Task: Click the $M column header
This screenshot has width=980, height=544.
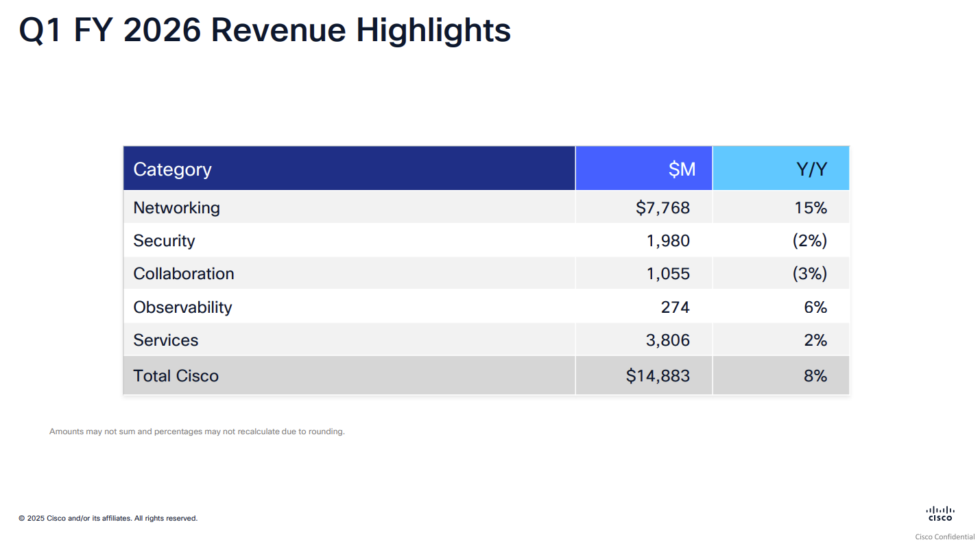Action: pyautogui.click(x=681, y=169)
